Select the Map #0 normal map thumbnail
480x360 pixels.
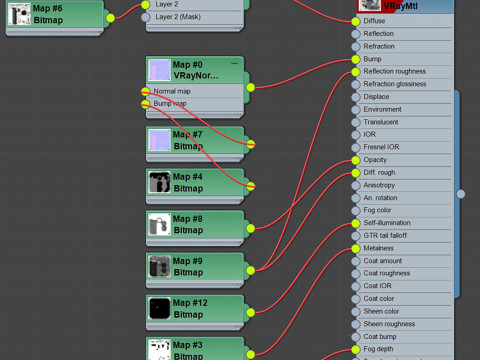coord(159,70)
